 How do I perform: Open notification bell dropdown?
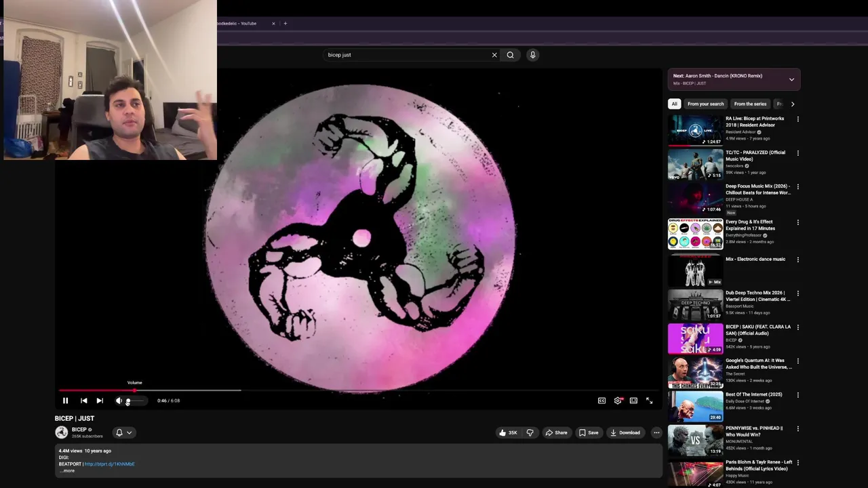click(123, 432)
